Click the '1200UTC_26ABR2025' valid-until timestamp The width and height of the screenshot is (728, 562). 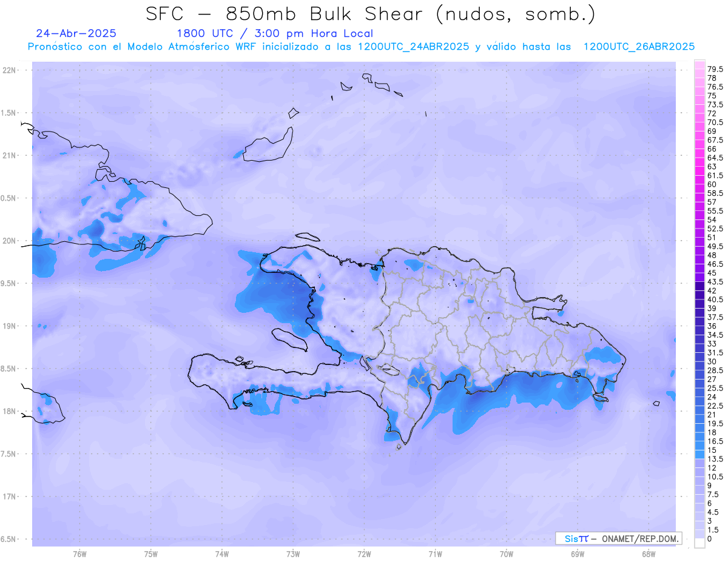click(x=639, y=47)
